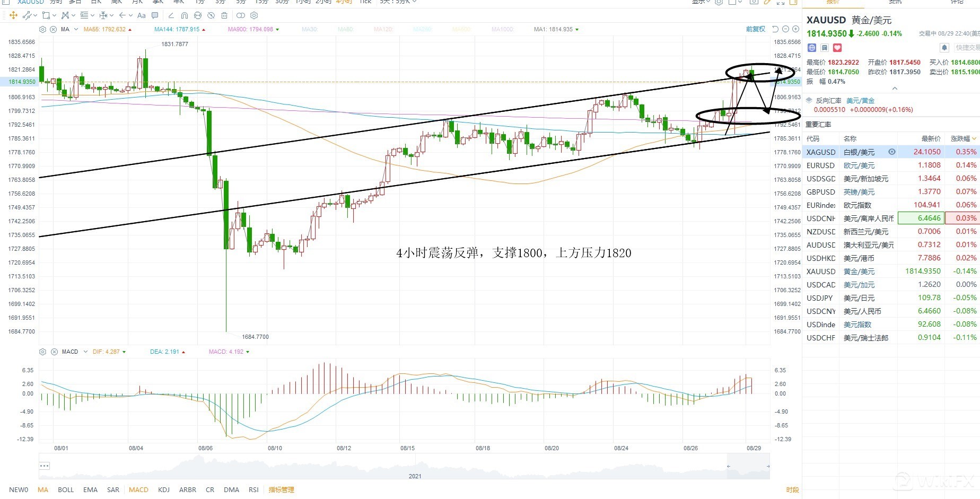Switch main indicator to BOLL

[66, 489]
